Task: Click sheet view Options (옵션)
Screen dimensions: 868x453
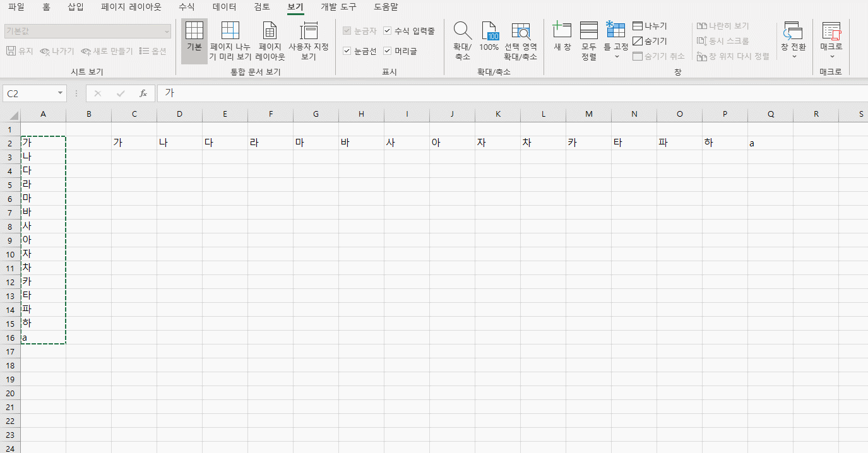Action: tap(153, 51)
